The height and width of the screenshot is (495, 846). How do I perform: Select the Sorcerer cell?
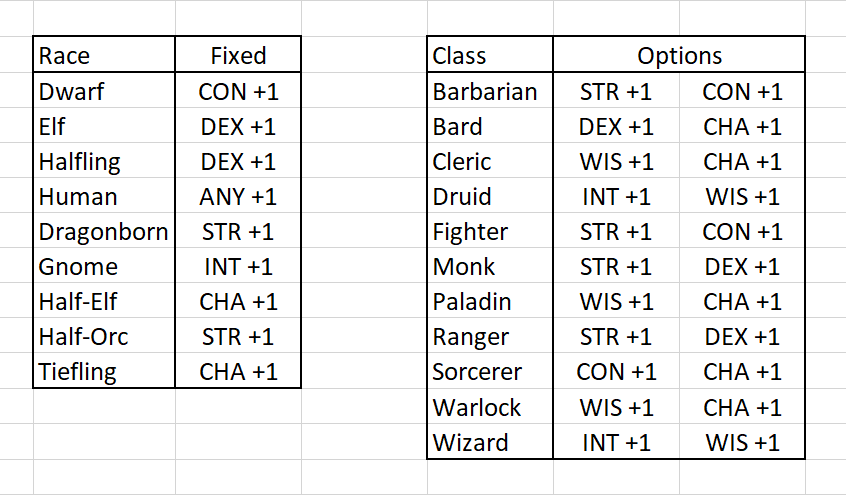pos(490,372)
